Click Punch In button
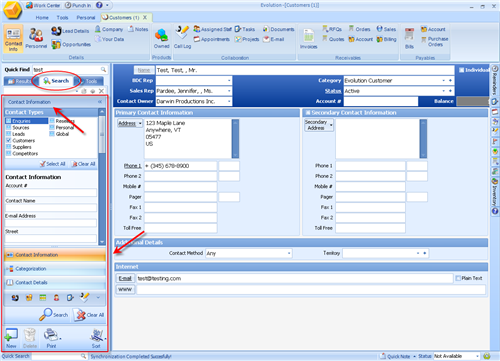 pyautogui.click(x=78, y=5)
